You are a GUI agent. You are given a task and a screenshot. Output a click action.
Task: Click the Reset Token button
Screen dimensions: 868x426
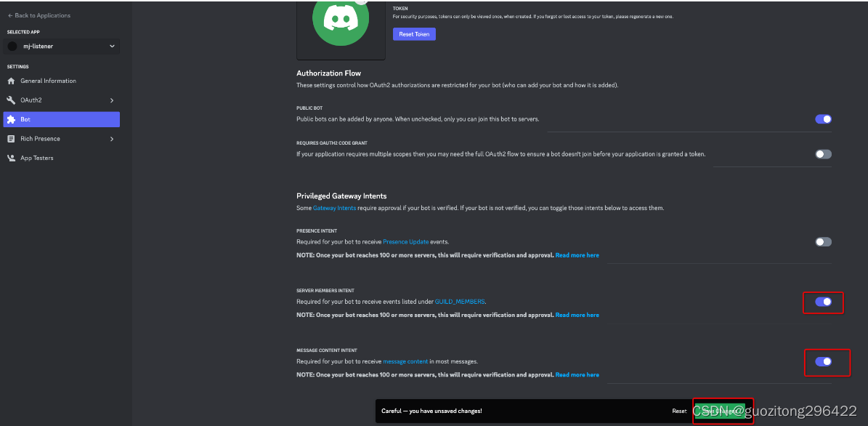414,34
